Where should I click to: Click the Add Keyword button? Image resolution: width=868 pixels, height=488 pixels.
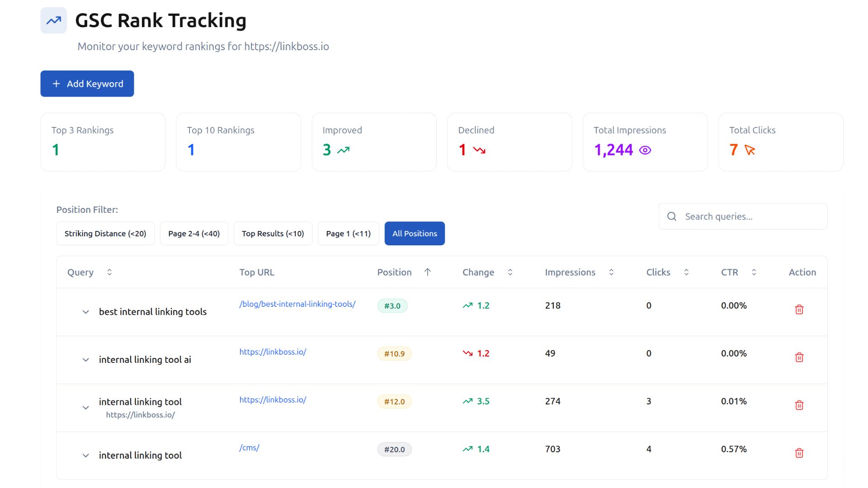(87, 84)
